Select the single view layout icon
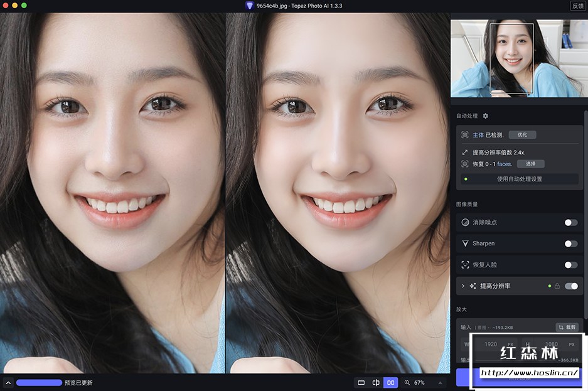 pos(361,383)
